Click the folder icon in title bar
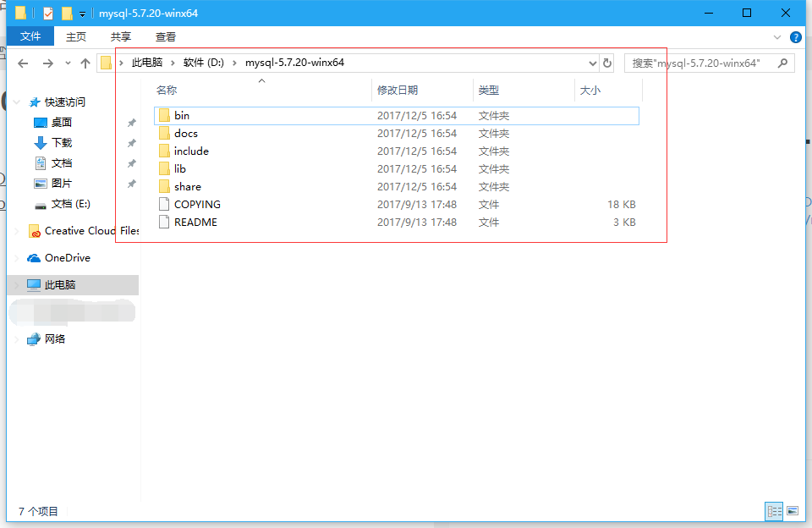The image size is (812, 528). (20, 13)
